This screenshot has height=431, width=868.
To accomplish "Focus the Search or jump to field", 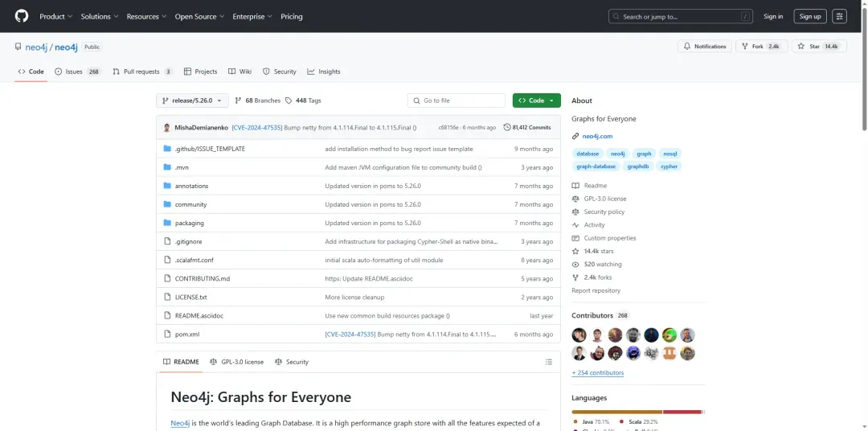I will 681,17.
